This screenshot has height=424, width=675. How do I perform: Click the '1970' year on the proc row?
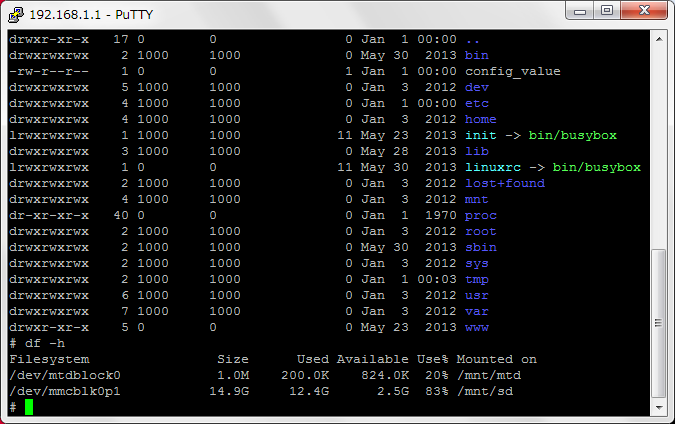[440, 215]
